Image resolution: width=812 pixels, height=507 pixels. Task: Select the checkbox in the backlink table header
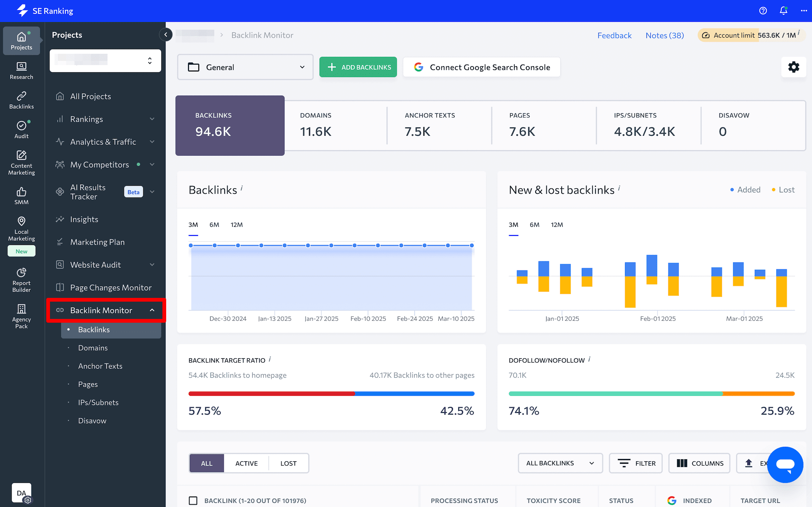[193, 500]
